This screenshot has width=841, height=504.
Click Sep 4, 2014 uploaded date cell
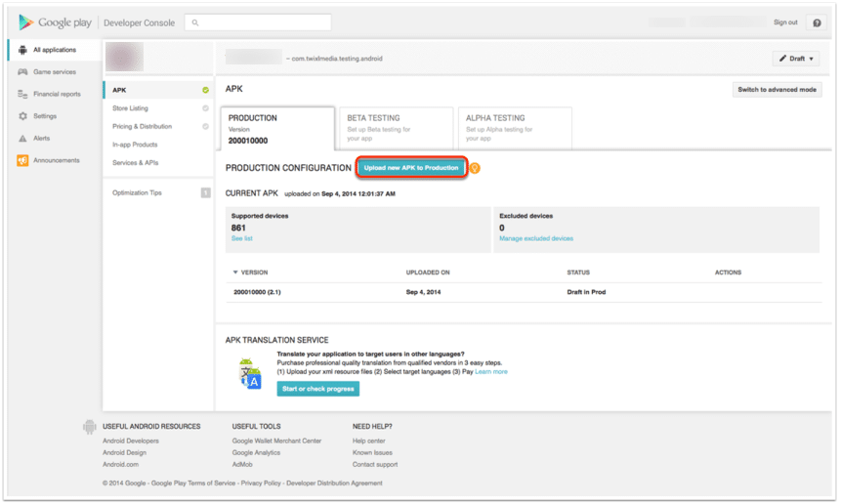[x=423, y=293]
